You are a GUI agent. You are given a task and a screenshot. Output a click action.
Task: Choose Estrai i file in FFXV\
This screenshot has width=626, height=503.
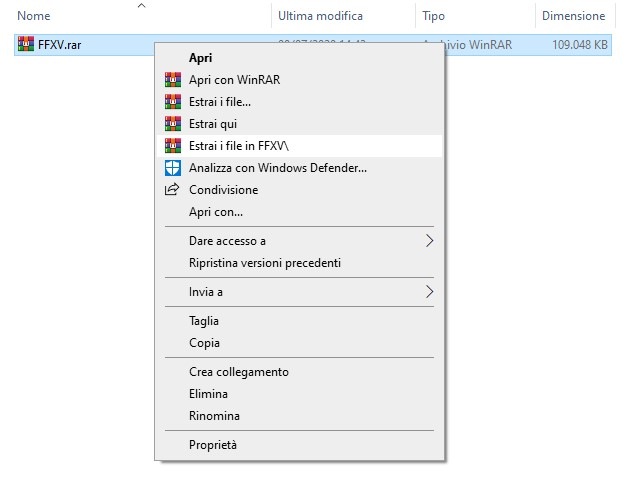tap(299, 146)
